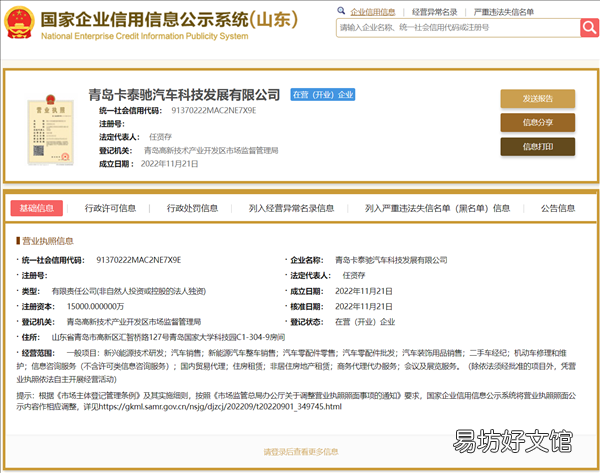The height and width of the screenshot is (473, 600).
Task: Click the English subtitle National Enterprise Credit Information Publicity System
Action: 145,36
